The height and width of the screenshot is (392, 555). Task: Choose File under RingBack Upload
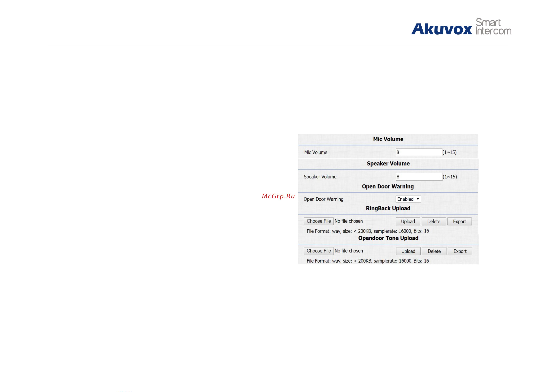click(x=319, y=221)
